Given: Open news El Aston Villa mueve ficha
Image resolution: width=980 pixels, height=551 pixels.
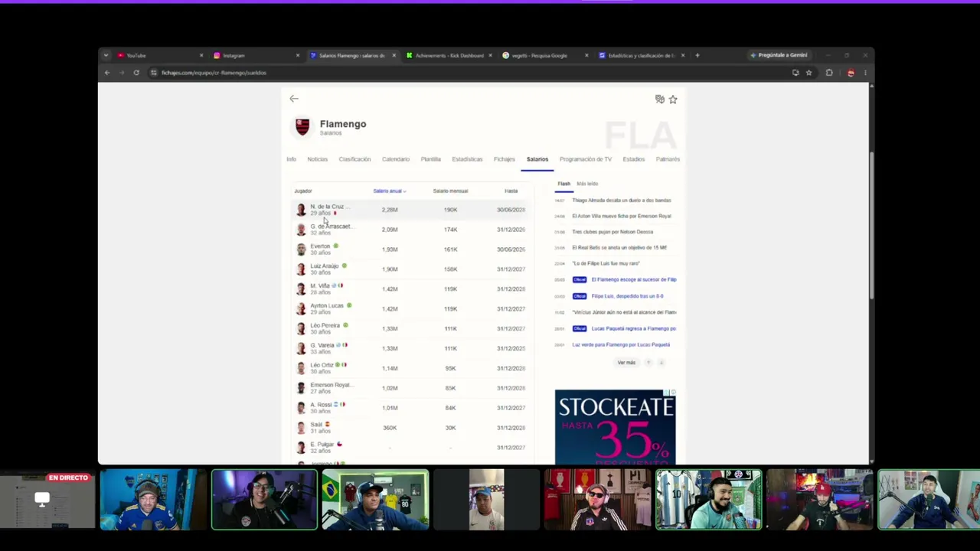Looking at the screenshot, I should pos(622,217).
